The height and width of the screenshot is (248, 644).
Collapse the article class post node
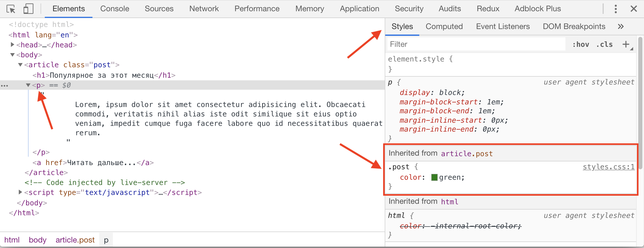20,65
